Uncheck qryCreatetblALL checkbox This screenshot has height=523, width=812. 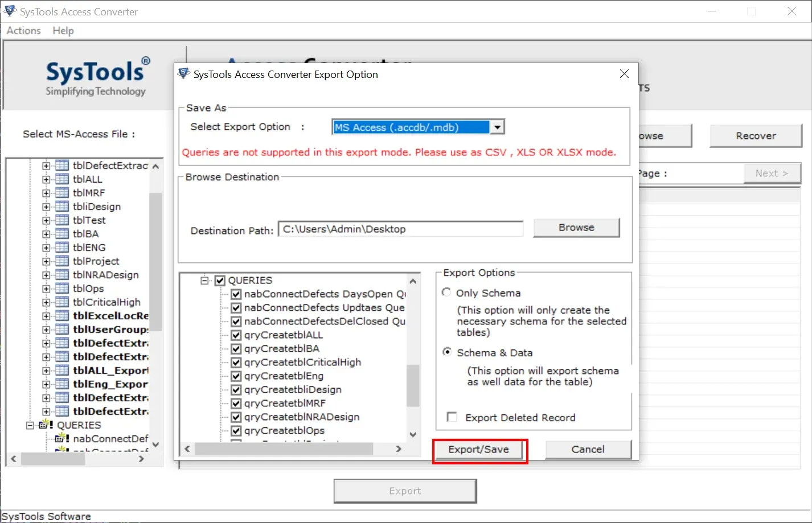pyautogui.click(x=236, y=335)
